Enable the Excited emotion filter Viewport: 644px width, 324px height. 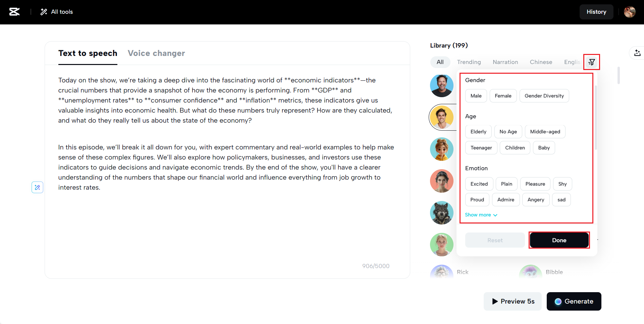click(479, 184)
